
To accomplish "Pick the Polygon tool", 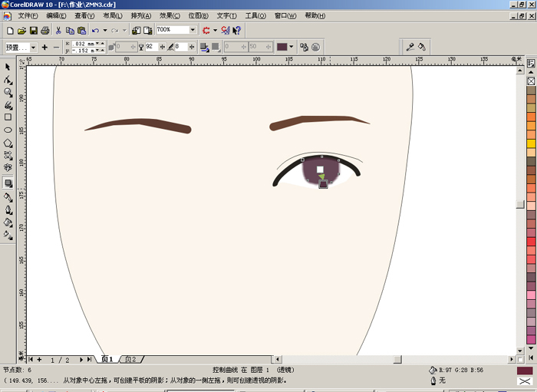I will point(8,143).
